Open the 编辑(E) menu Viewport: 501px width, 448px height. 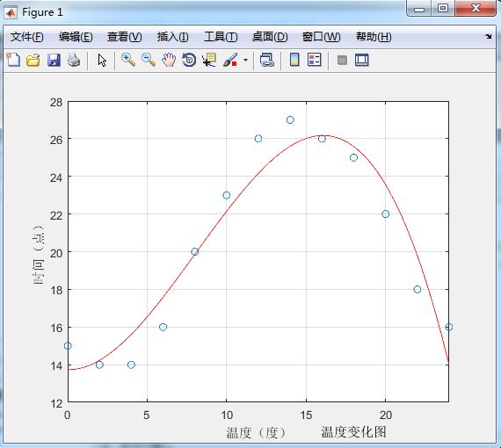pyautogui.click(x=76, y=37)
